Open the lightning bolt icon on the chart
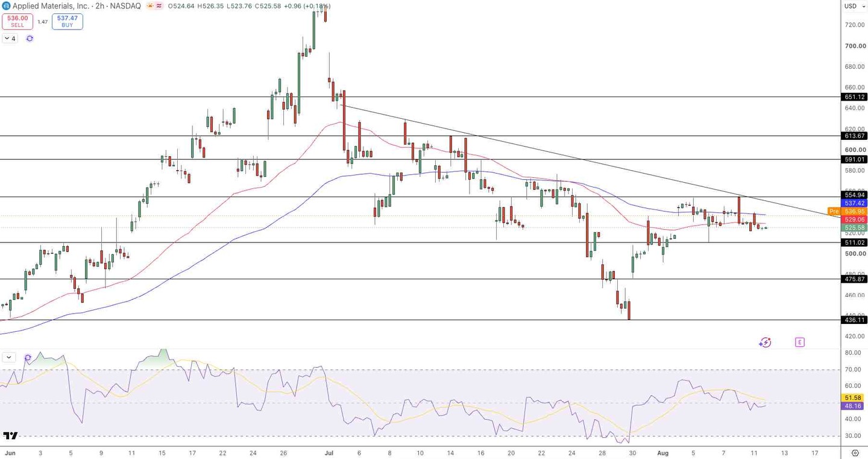Screen dimensions: 868x459 (x=765, y=343)
